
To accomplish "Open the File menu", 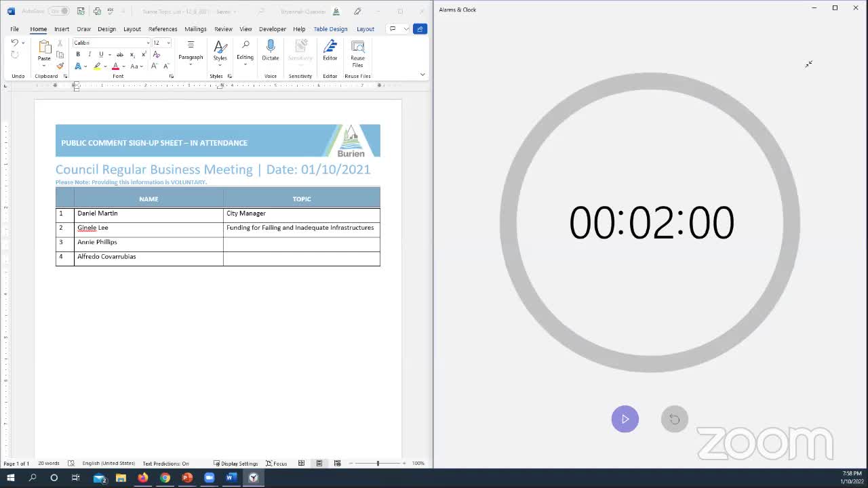I will (x=14, y=29).
